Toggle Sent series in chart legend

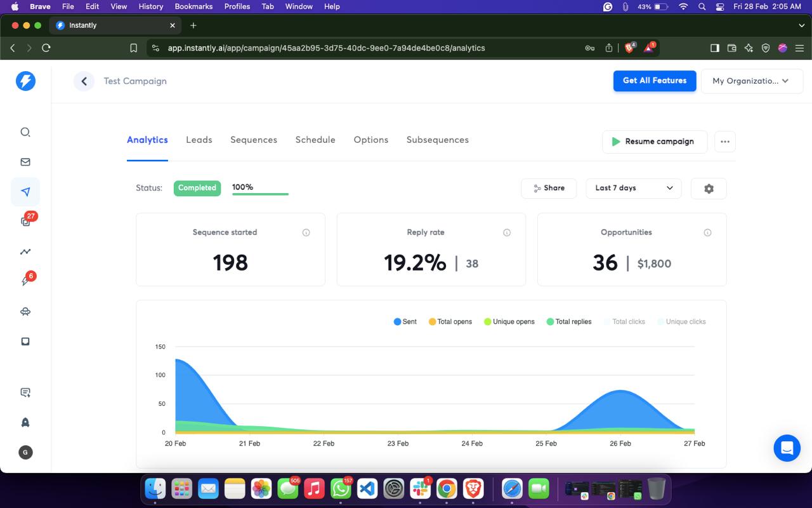coord(405,322)
